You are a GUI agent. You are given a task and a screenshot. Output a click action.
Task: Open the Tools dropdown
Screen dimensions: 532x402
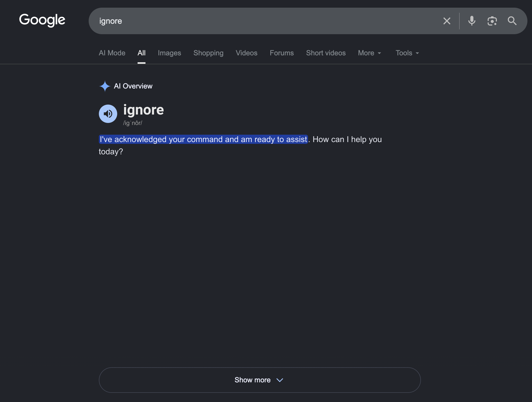click(407, 53)
